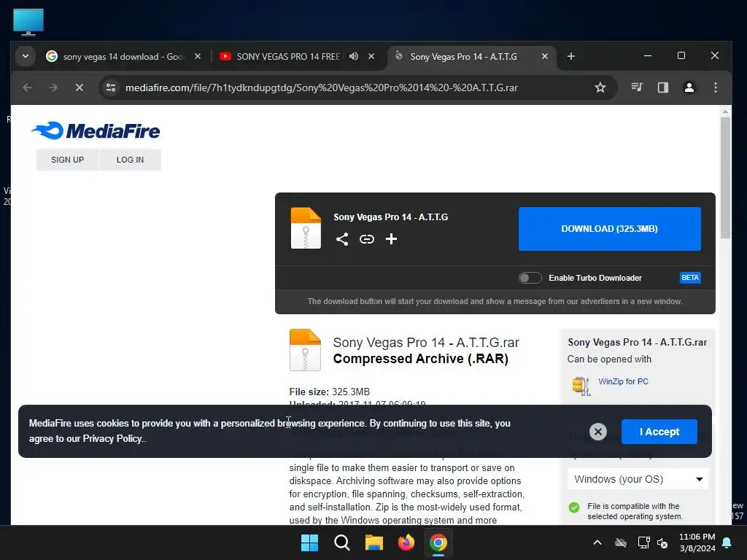
Task: Launch Firefox from taskbar
Action: [x=406, y=542]
